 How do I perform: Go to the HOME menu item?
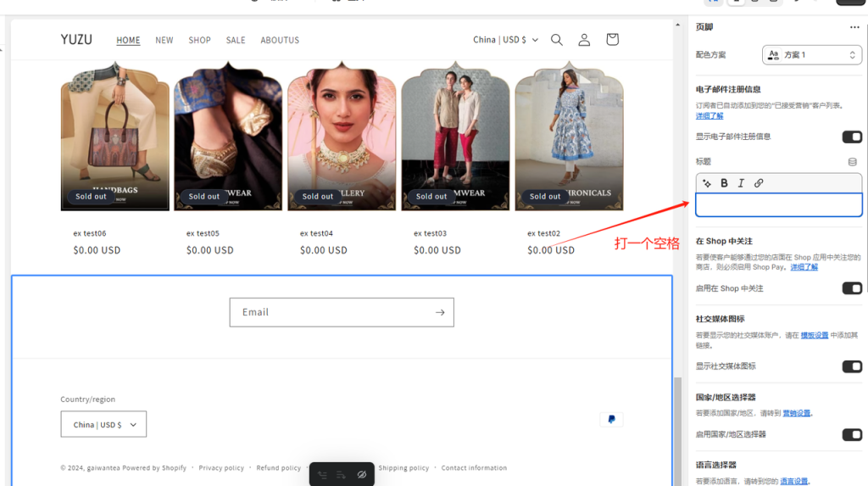(x=129, y=41)
